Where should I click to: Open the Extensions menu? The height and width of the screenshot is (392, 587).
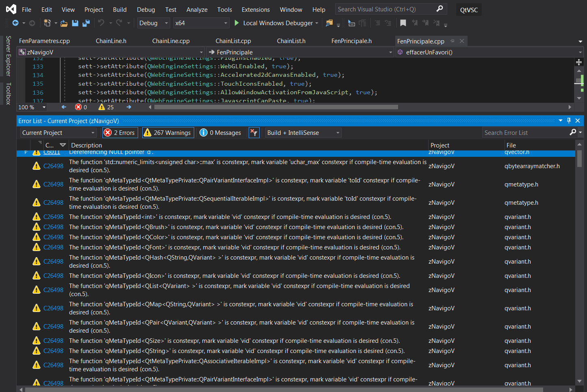click(256, 9)
